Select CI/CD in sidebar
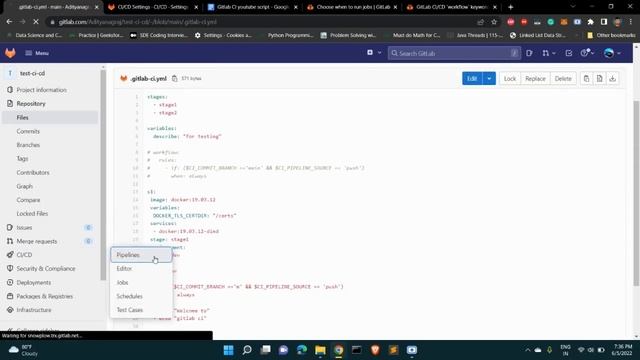This screenshot has height=360, width=640. click(24, 255)
